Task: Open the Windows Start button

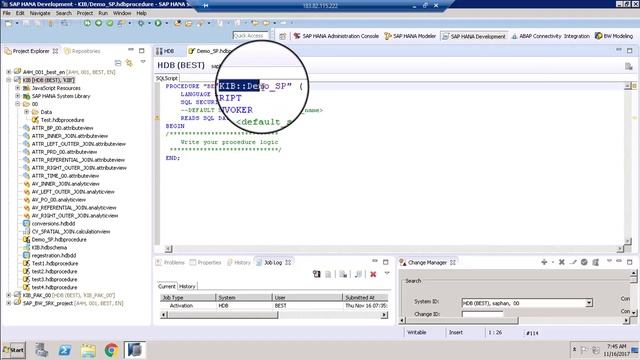Action: [x=13, y=350]
